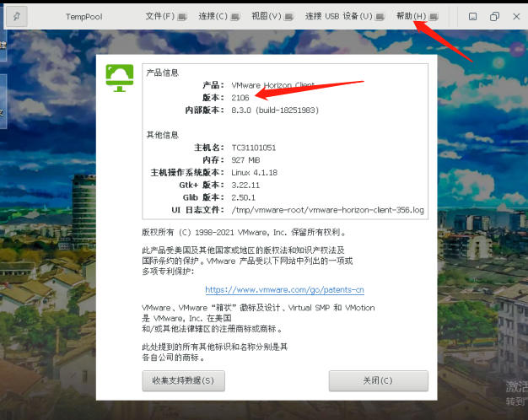
Task: Select OS version Linux 4.1.18
Action: (x=254, y=172)
